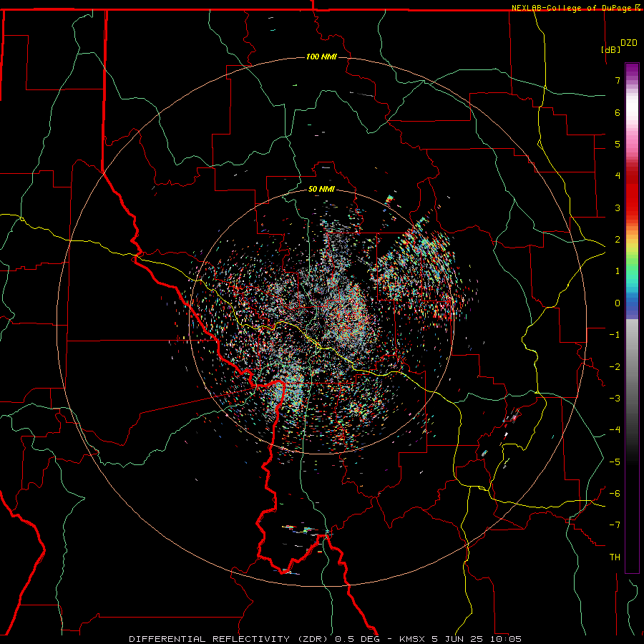Click the -7 dB value on color scale
Image resolution: width=644 pixels, height=644 pixels.
click(x=615, y=525)
